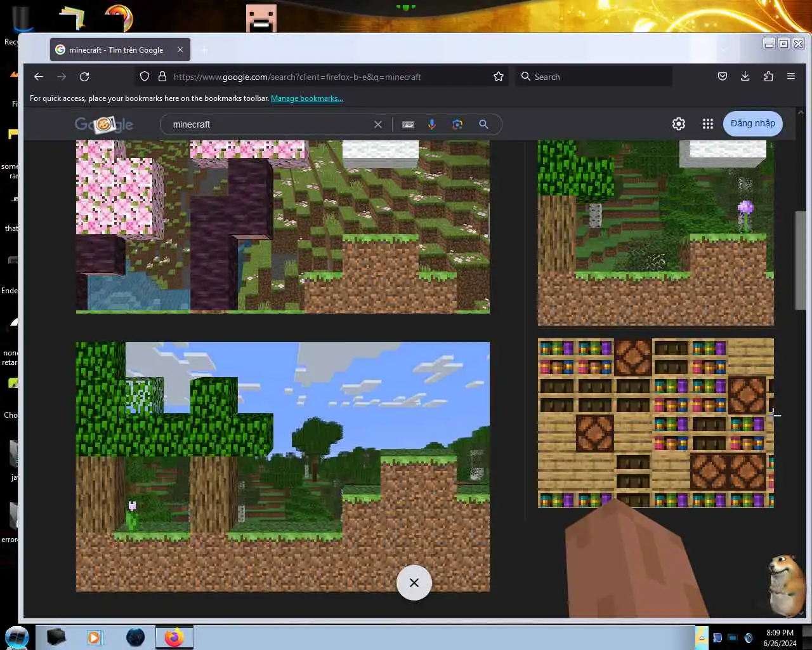Open the Minecraft face desktop icon
Image resolution: width=812 pixels, height=650 pixels.
coord(261,18)
